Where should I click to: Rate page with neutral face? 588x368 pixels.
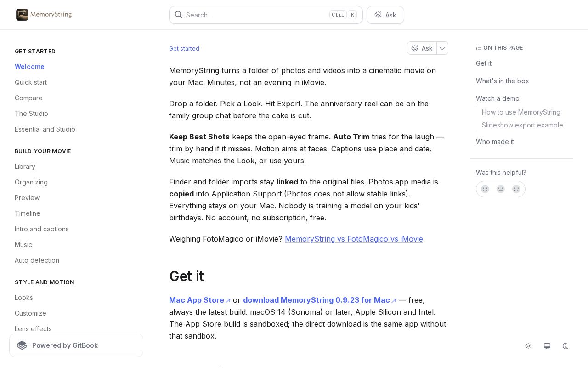point(501,189)
